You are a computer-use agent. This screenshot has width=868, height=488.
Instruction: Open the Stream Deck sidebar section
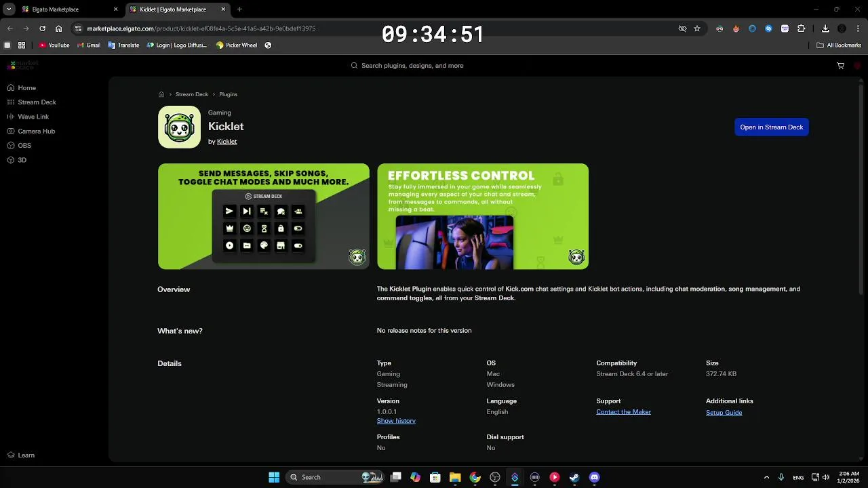click(x=31, y=102)
